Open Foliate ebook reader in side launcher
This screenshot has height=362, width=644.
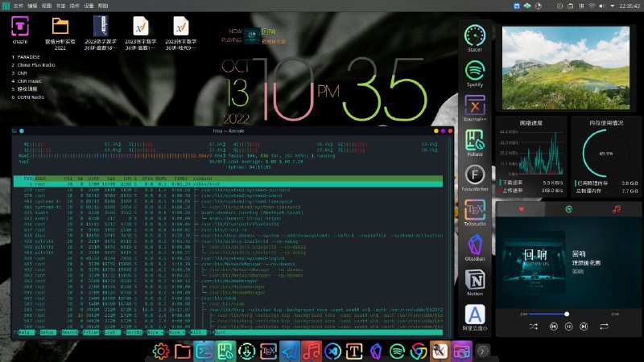point(475,143)
